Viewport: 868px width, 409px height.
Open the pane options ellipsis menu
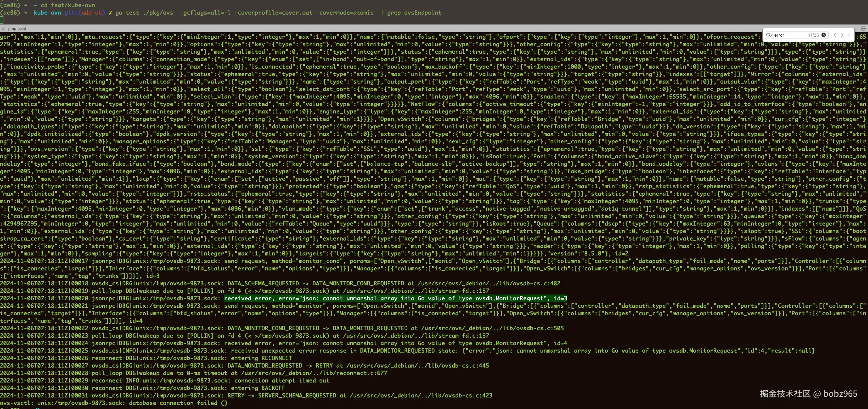click(863, 29)
